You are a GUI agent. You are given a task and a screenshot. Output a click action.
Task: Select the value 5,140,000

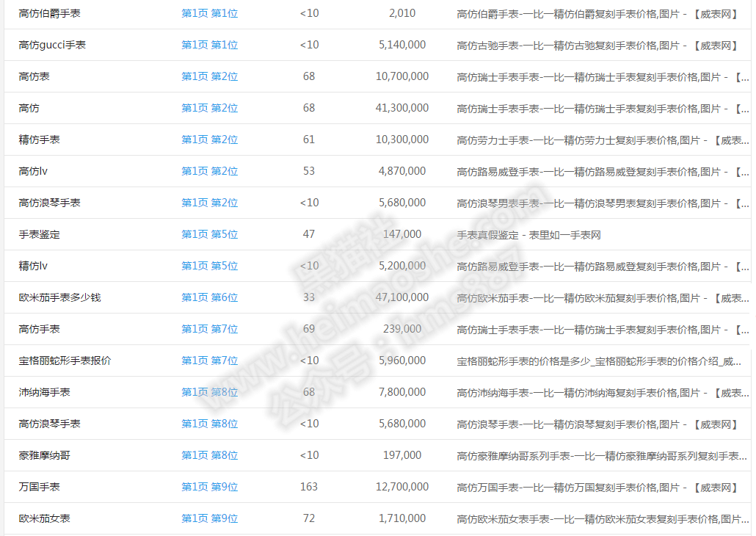click(x=402, y=45)
